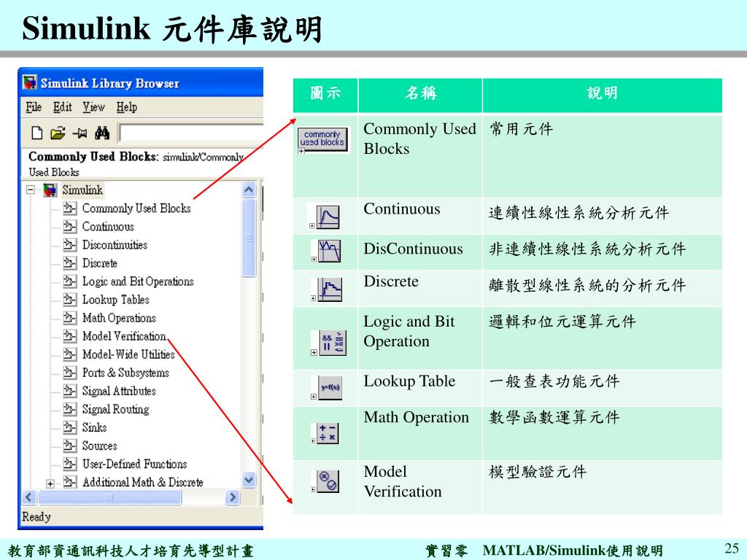Click the Lookup Table y=f(u) icon
Viewport: 747px width, 560px height.
pos(330,388)
